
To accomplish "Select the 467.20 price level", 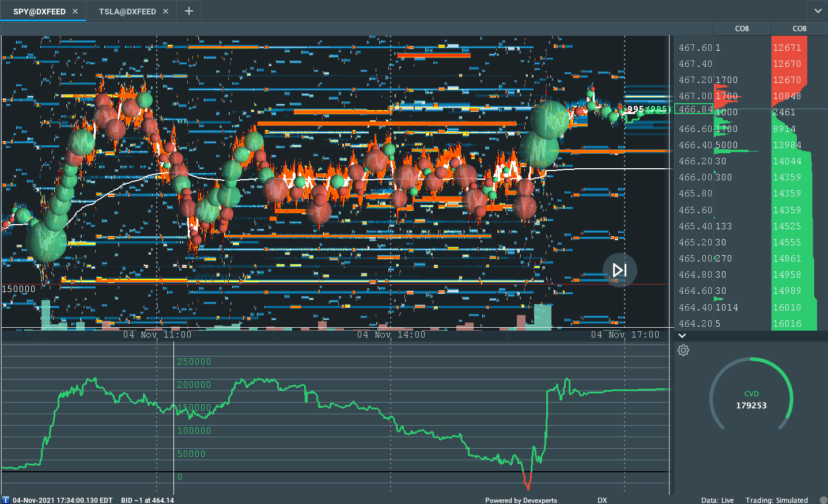I will pos(695,80).
